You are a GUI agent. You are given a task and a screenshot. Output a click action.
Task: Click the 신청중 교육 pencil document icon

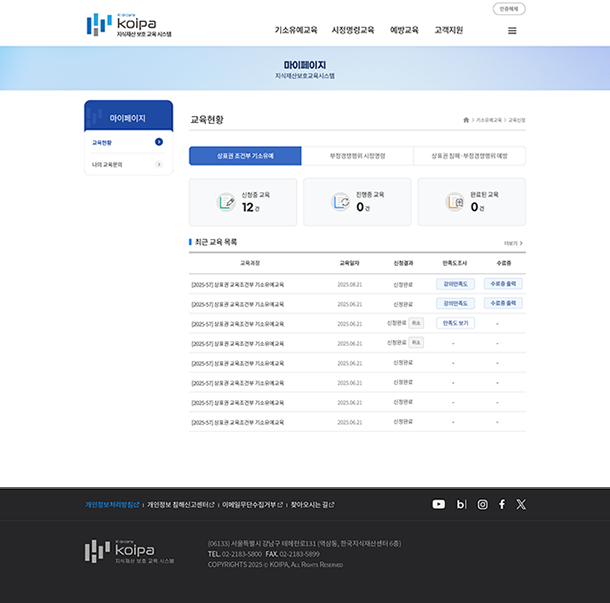coord(227,202)
